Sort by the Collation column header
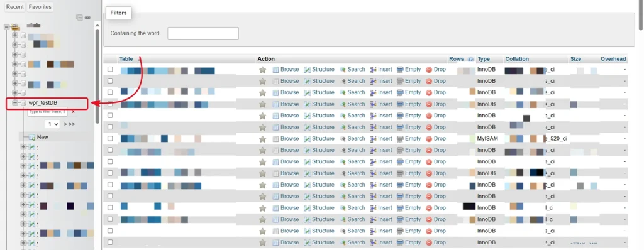The height and width of the screenshot is (250, 644). (x=517, y=59)
